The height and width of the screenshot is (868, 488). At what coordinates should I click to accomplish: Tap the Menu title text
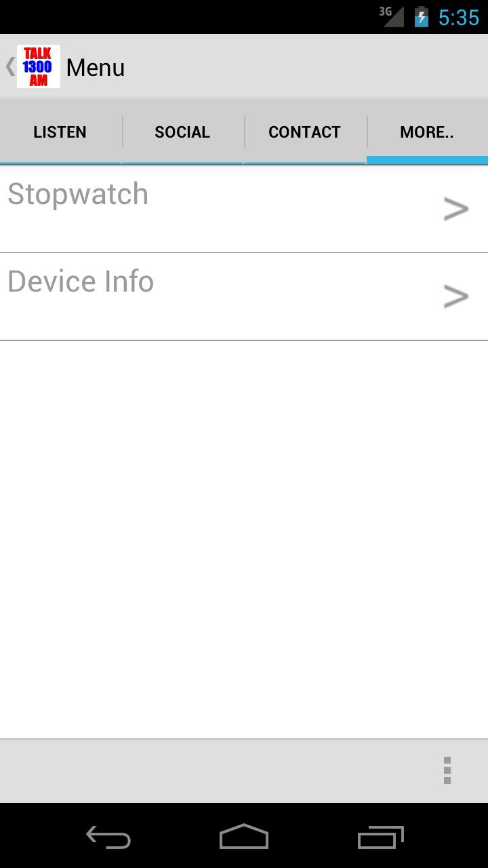(x=96, y=68)
